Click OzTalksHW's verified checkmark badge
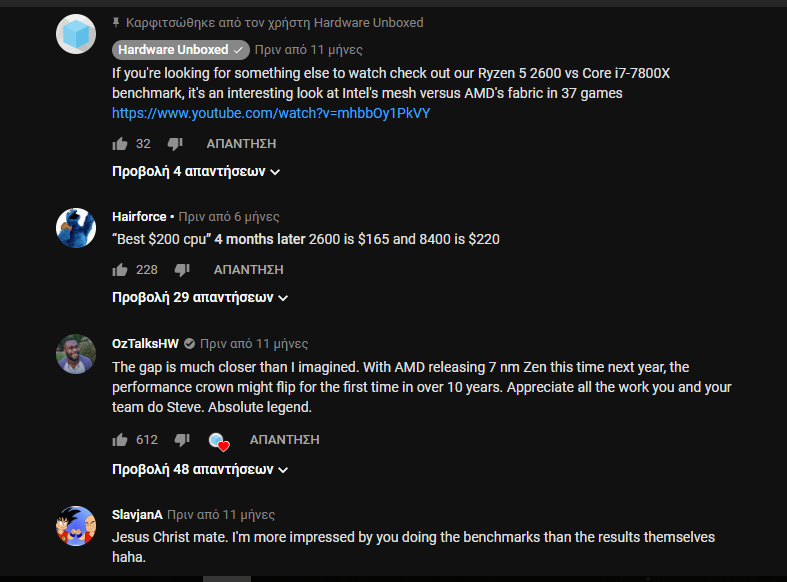Screen dimensions: 787x582 pyautogui.click(x=189, y=344)
